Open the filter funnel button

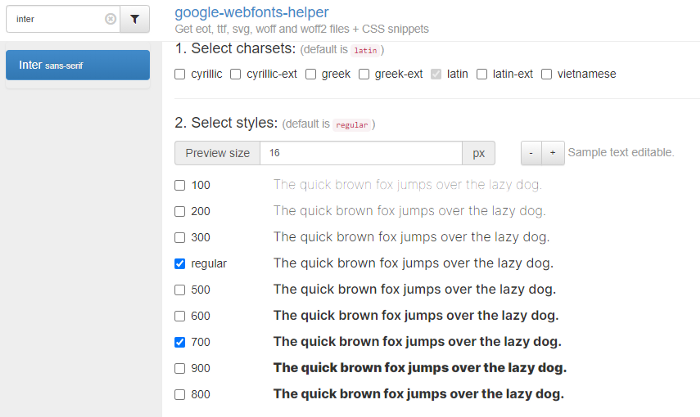click(134, 19)
